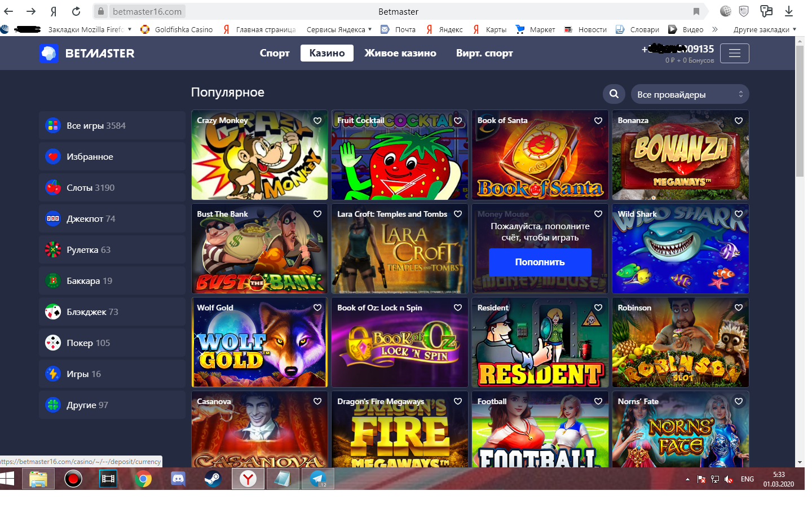Screen dimensions: 812x508
Task: Toggle favorite heart on Robinson
Action: pyautogui.click(x=739, y=308)
